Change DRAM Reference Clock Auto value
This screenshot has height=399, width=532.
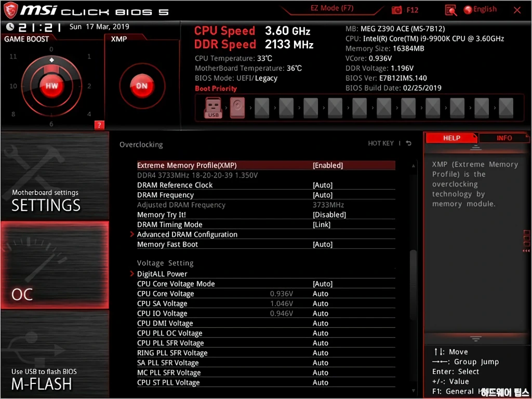(322, 185)
